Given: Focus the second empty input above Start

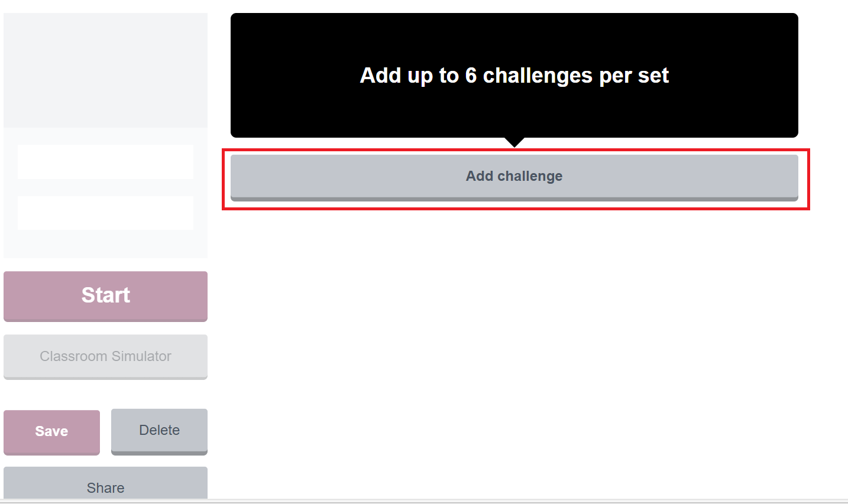Looking at the screenshot, I should [105, 213].
